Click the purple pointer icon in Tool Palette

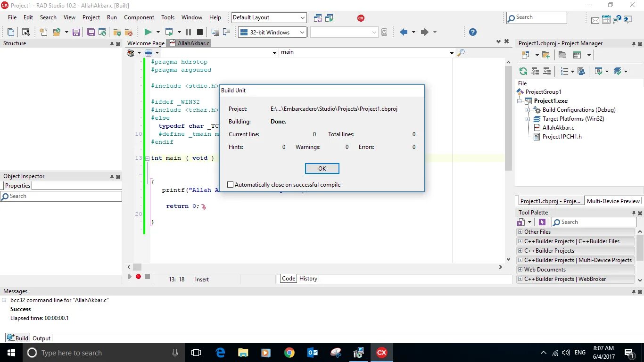(x=542, y=222)
